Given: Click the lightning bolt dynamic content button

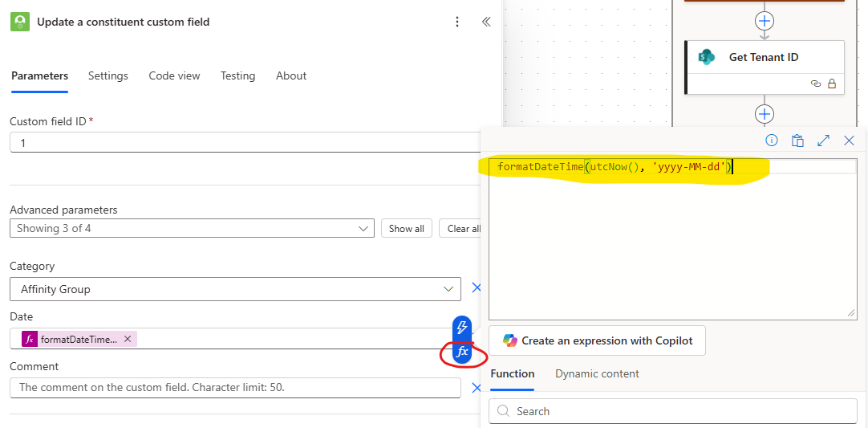Looking at the screenshot, I should [462, 328].
